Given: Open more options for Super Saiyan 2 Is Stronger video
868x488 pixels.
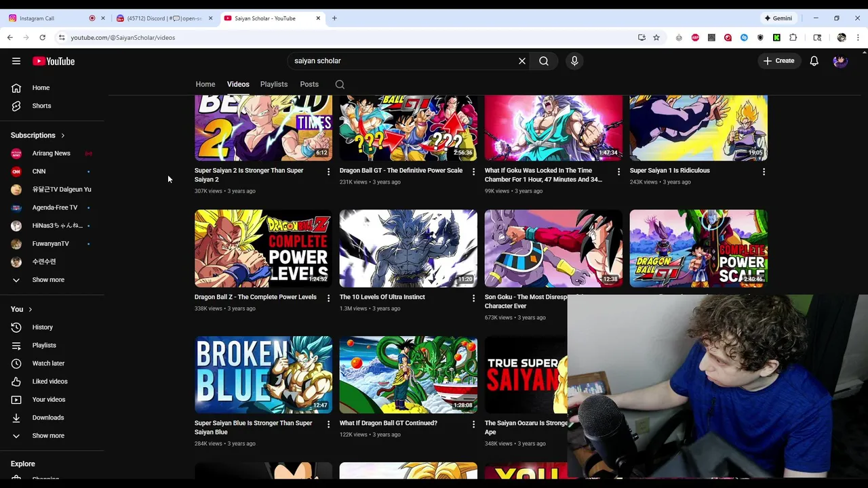Looking at the screenshot, I should tap(328, 172).
